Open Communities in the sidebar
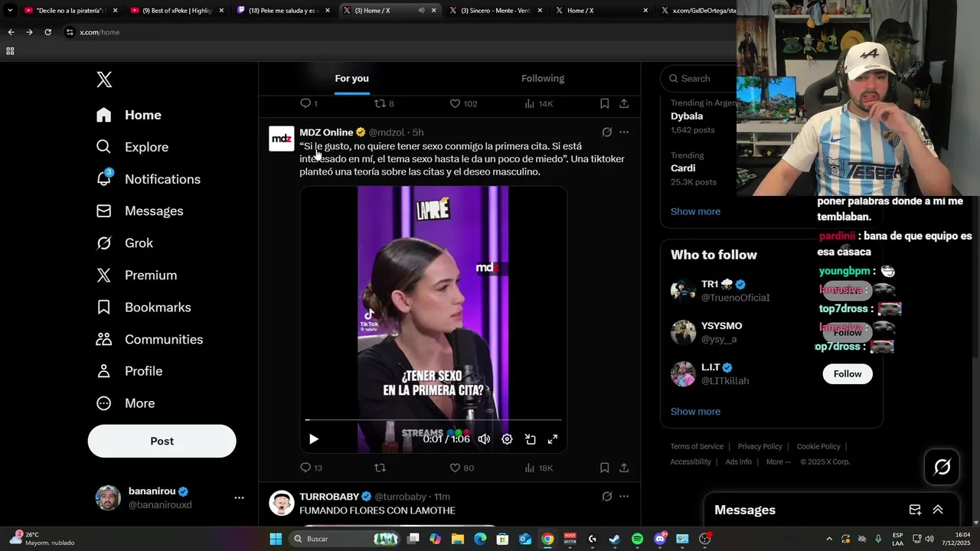The height and width of the screenshot is (551, 980). click(x=149, y=340)
